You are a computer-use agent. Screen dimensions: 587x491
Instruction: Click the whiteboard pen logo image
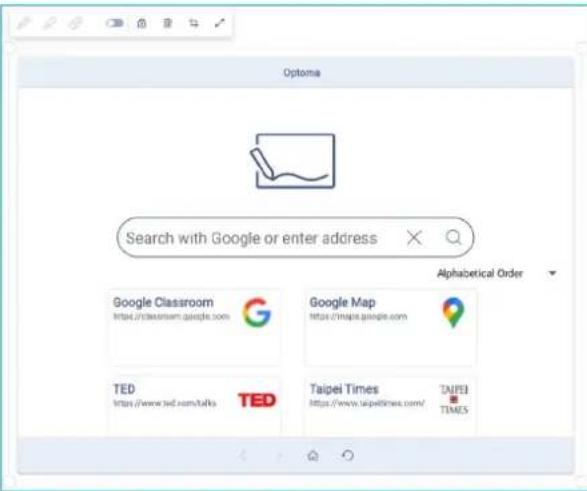point(293,161)
